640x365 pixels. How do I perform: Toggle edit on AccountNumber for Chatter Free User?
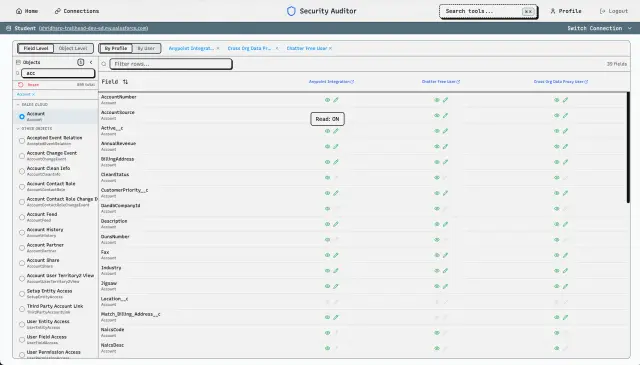point(445,100)
